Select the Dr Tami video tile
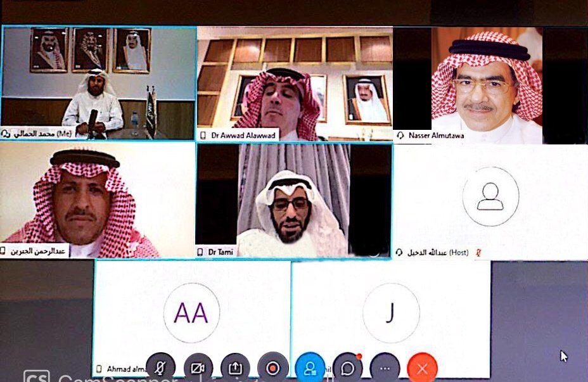 pos(294,200)
